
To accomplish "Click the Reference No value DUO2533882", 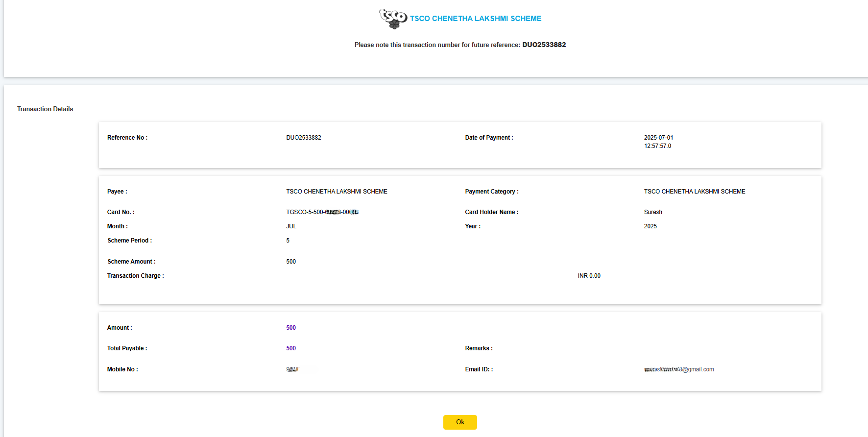I will (x=304, y=138).
